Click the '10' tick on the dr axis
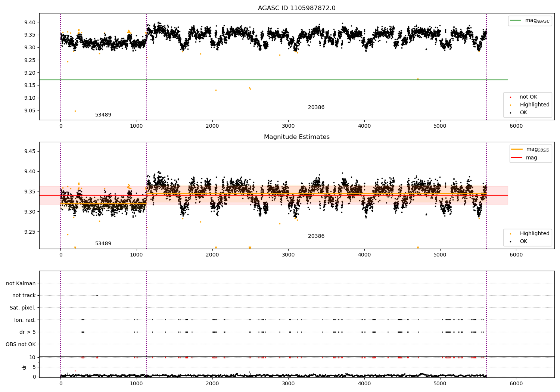 click(x=32, y=357)
